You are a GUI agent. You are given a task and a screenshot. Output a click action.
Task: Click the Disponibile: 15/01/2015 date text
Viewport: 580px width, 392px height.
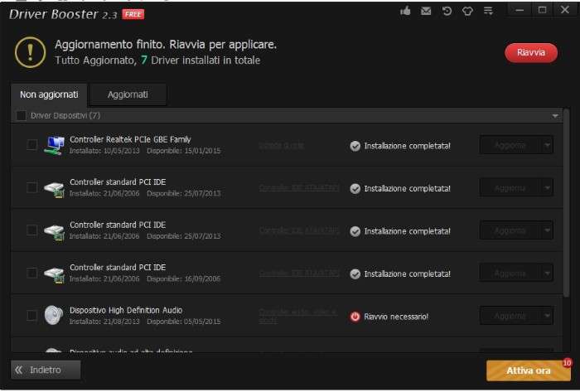point(183,151)
